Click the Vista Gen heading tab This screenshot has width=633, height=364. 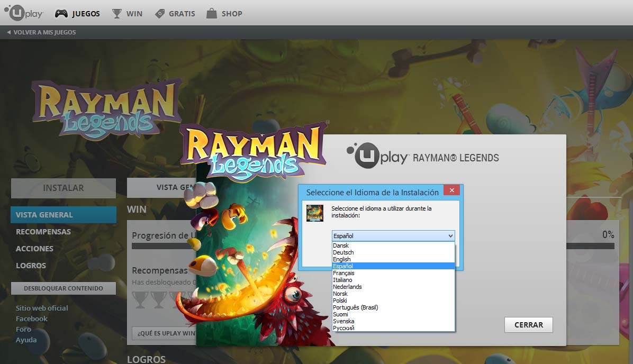pos(161,188)
